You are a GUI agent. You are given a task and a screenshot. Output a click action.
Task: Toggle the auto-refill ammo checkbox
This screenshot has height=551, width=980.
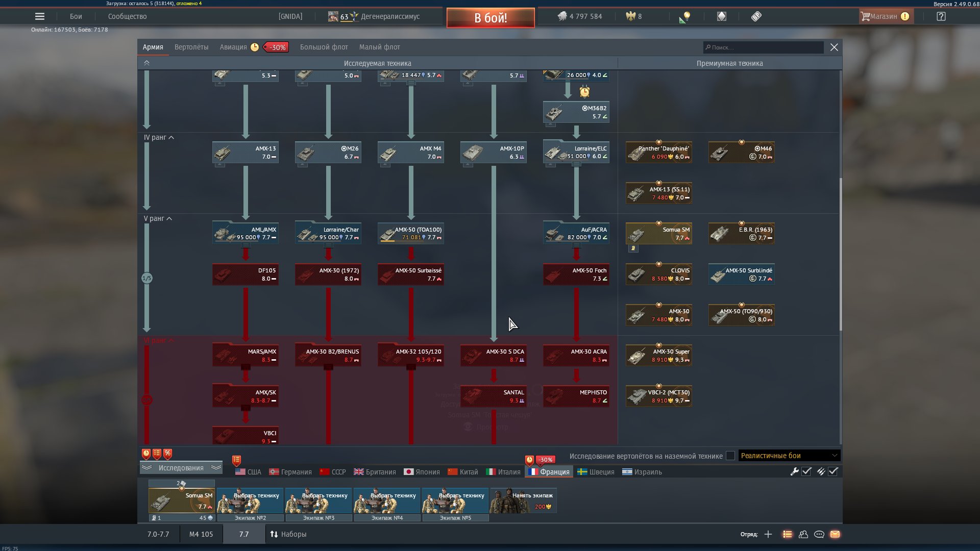tap(833, 471)
